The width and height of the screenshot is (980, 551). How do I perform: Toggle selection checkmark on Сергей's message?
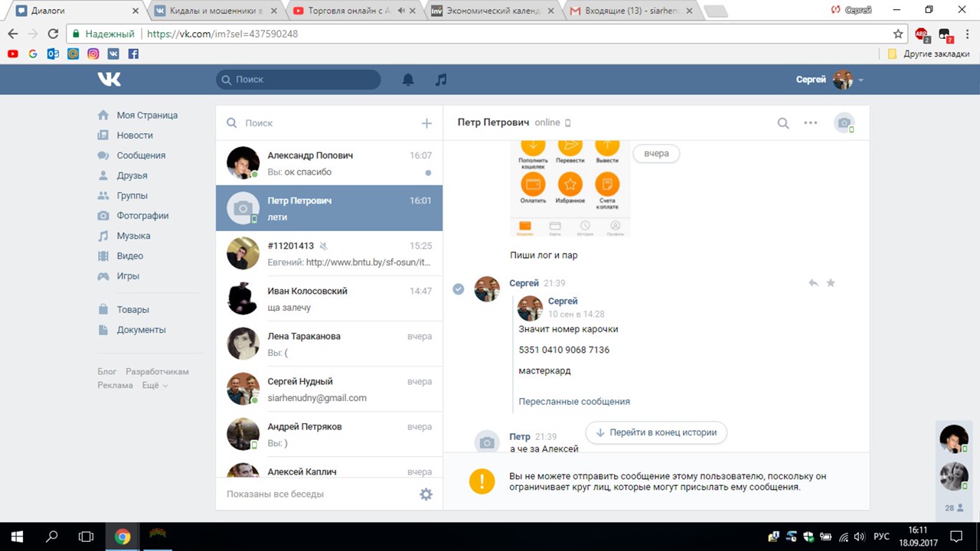pos(458,289)
